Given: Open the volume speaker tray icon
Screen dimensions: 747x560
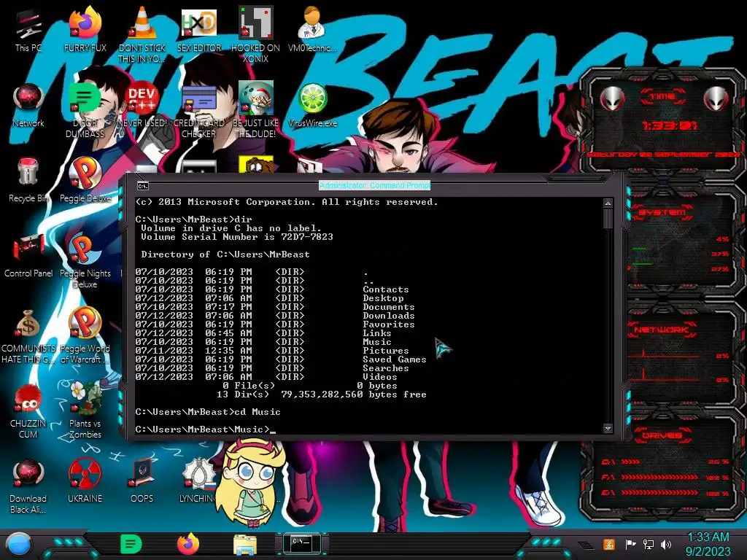Looking at the screenshot, I should (666, 544).
